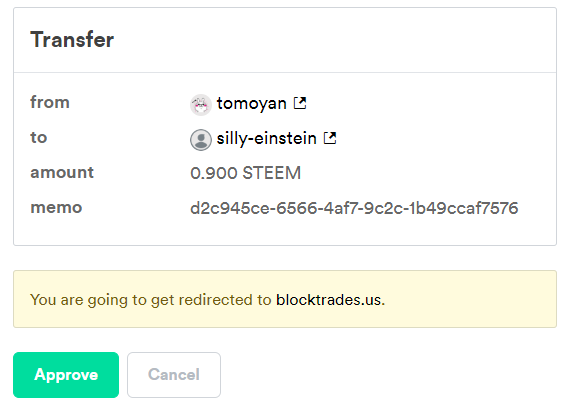Open silly-einstein profile external link icon
Viewport: 567px width, 404px height.
click(330, 138)
